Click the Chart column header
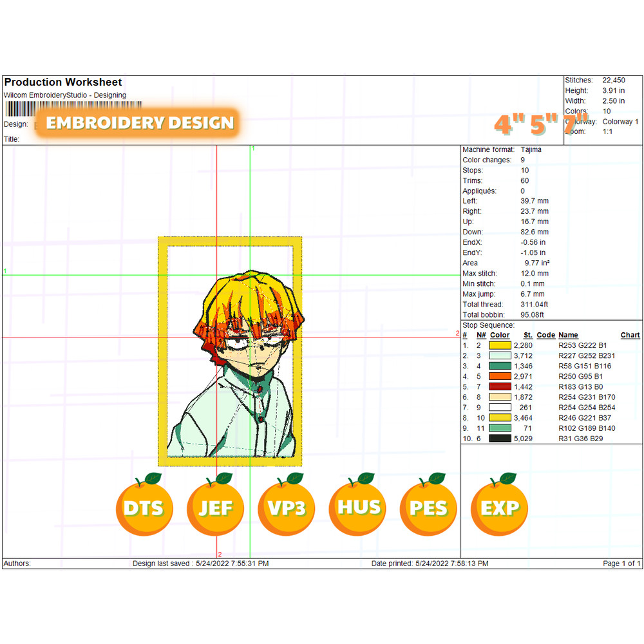This screenshot has width=644, height=644. coord(630,335)
